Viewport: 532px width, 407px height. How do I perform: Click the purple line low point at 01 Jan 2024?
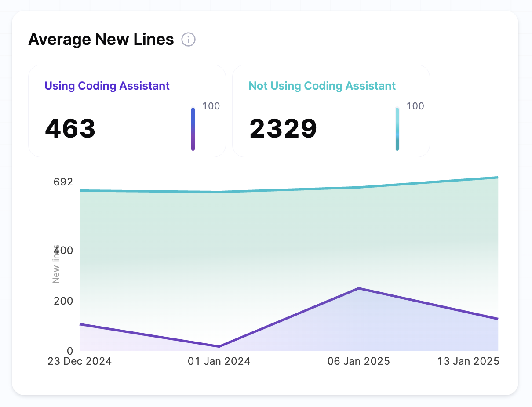point(219,346)
